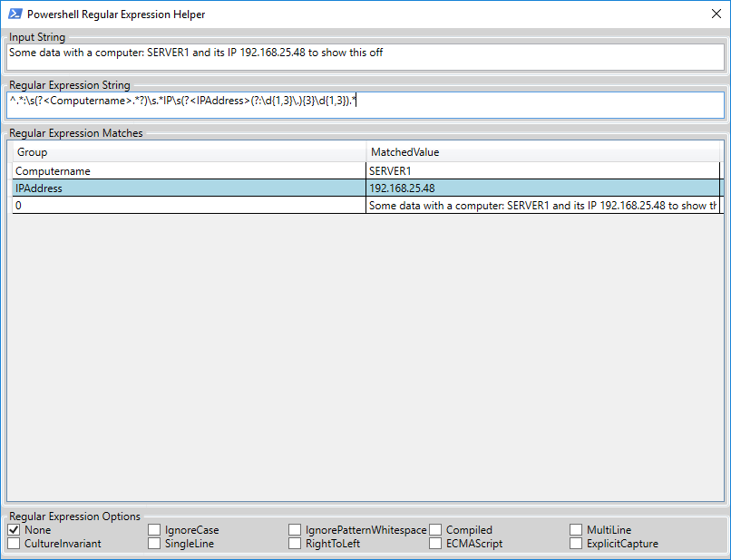Tick the CultureInvariant checkbox
Screen dimensions: 731x560
click(x=15, y=544)
